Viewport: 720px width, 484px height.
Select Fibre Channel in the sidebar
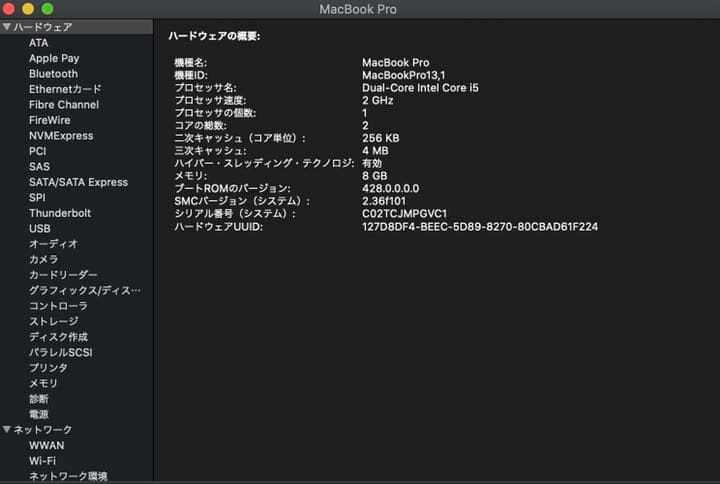click(64, 105)
